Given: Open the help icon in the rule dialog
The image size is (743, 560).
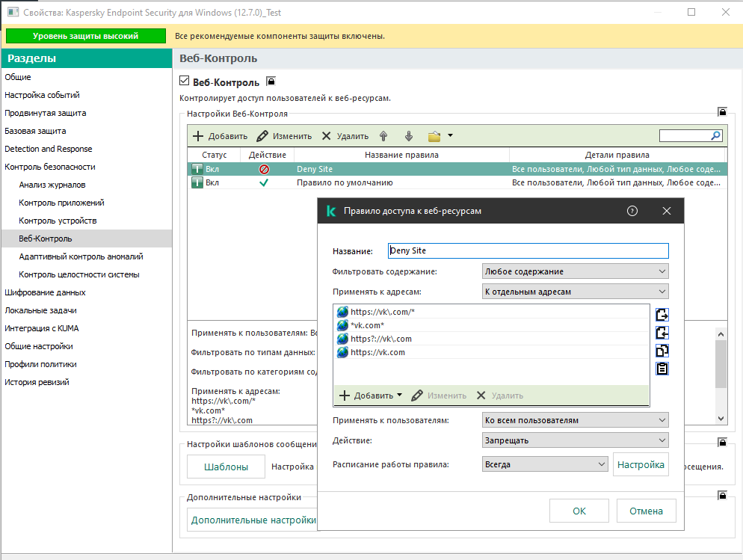Looking at the screenshot, I should (x=632, y=212).
